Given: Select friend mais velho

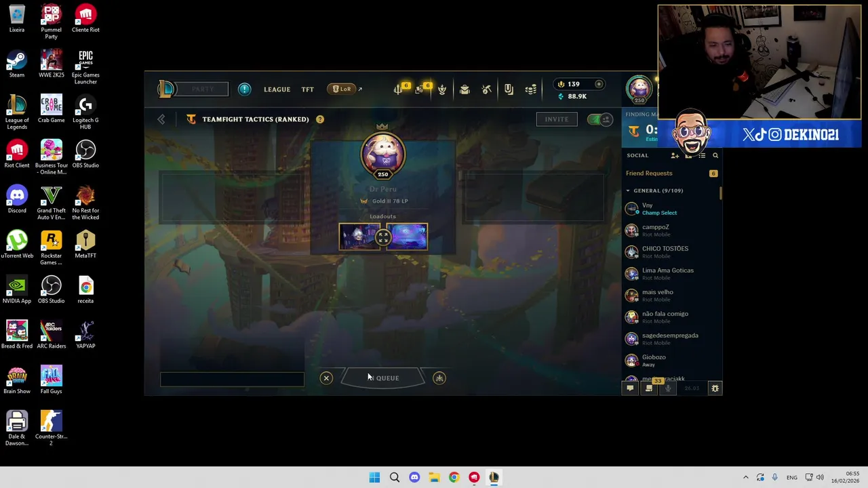Looking at the screenshot, I should (671, 296).
